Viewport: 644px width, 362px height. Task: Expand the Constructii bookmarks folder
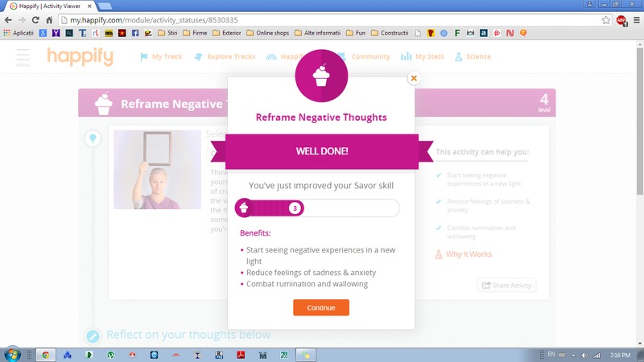pyautogui.click(x=390, y=33)
